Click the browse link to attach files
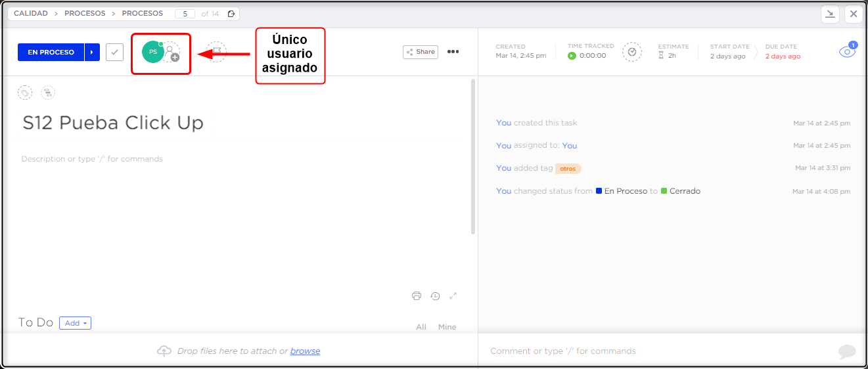 coord(305,351)
